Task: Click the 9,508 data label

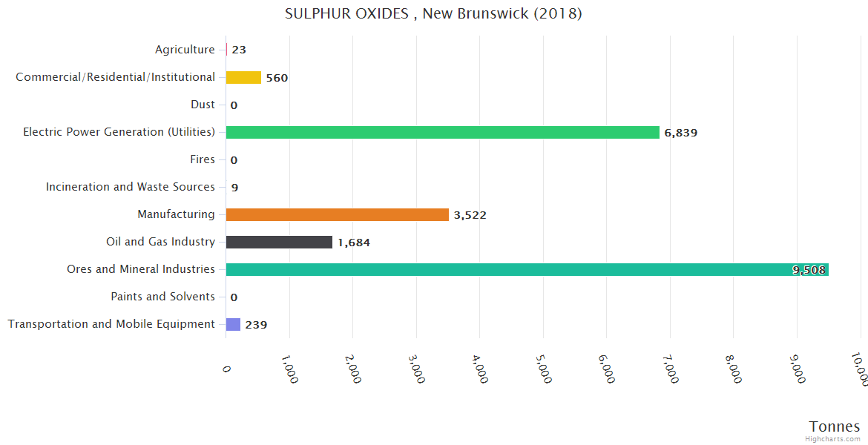Action: 809,270
